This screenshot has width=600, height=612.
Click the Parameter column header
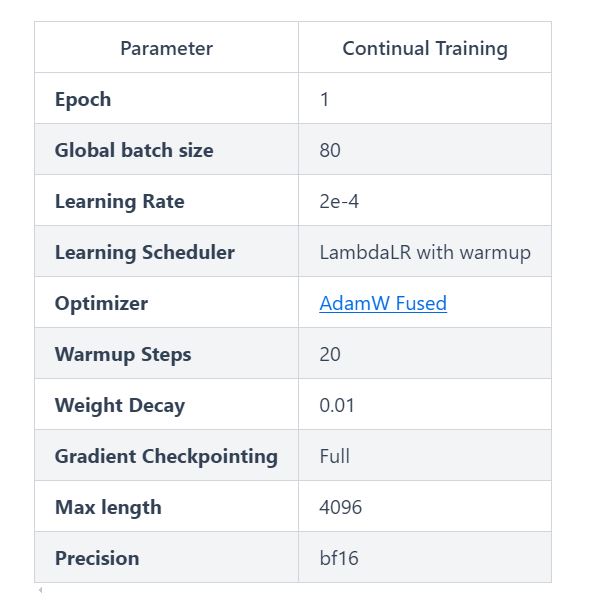(166, 48)
